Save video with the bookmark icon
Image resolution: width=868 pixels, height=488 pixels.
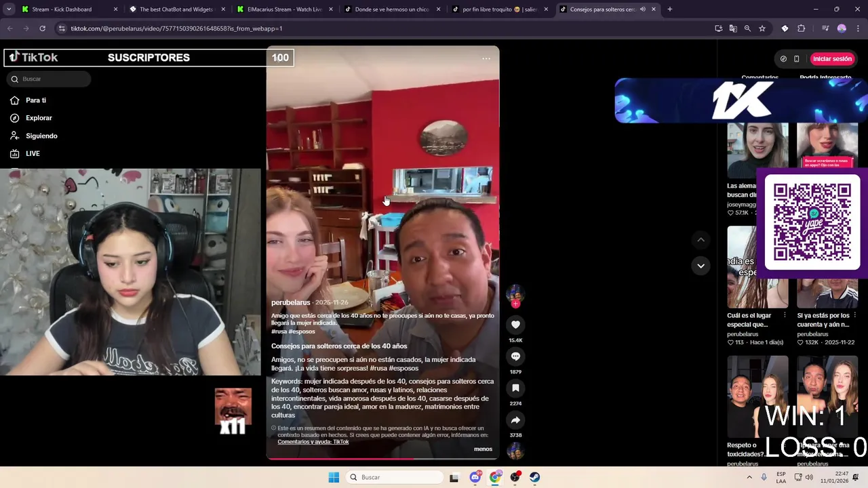[x=515, y=388]
